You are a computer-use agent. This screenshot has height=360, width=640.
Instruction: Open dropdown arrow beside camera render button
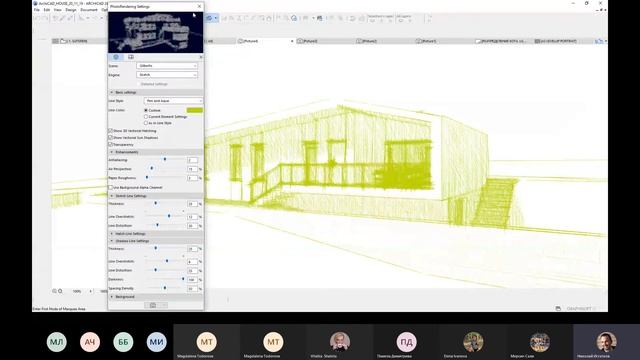(x=164, y=305)
